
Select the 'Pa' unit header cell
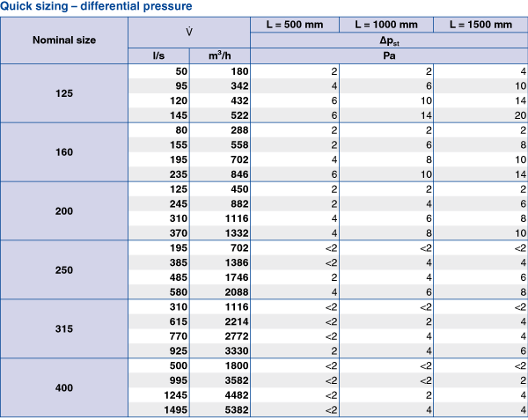[389, 56]
